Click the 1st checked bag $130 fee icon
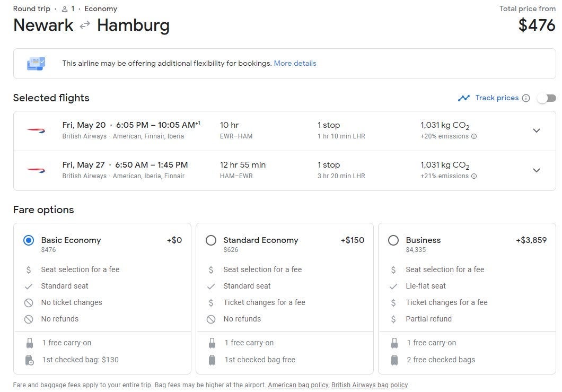Screen dimensions: 562x392 (30, 360)
